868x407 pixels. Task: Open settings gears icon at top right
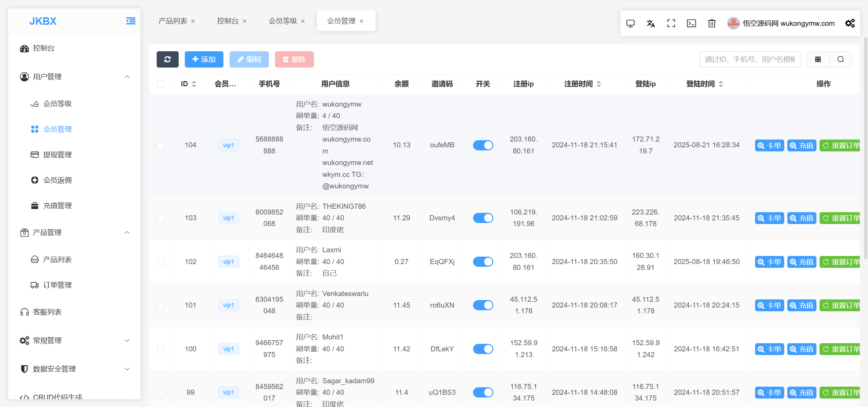click(x=850, y=23)
